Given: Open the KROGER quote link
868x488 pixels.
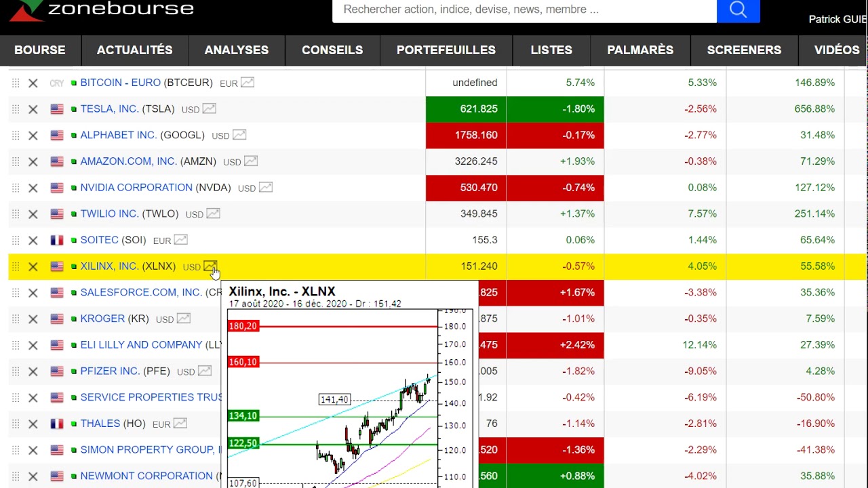Looking at the screenshot, I should coord(102,319).
